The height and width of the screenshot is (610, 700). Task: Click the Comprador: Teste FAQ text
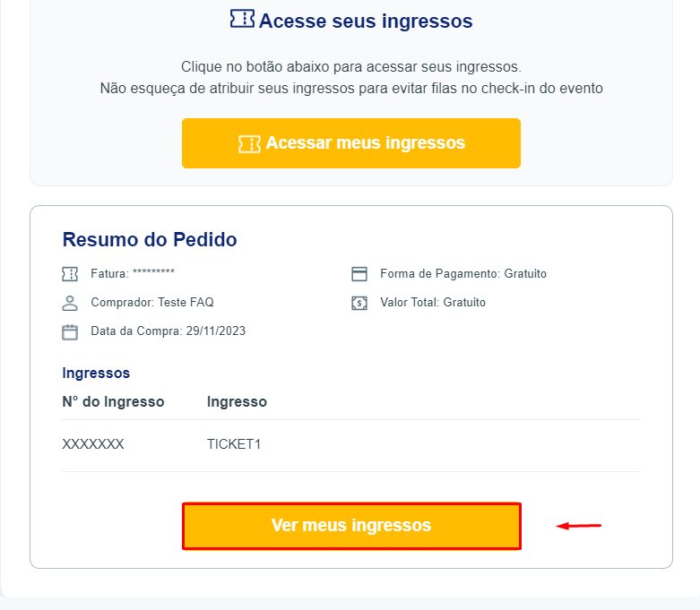(x=152, y=303)
